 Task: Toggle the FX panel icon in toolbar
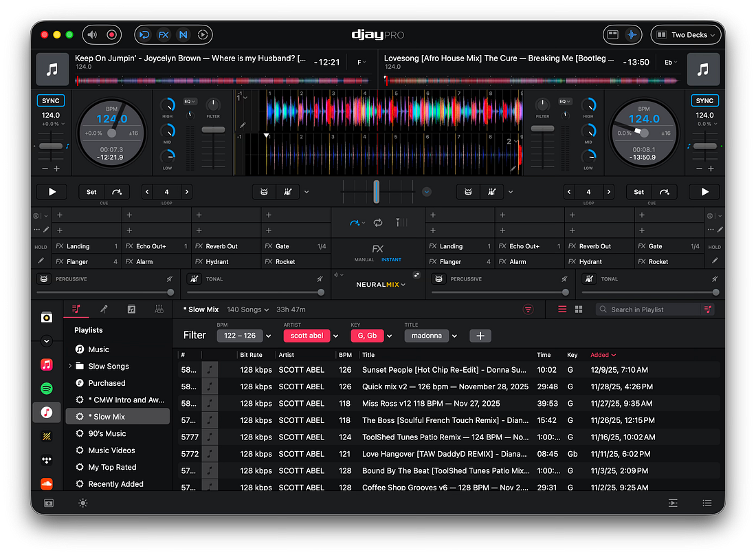tap(164, 35)
